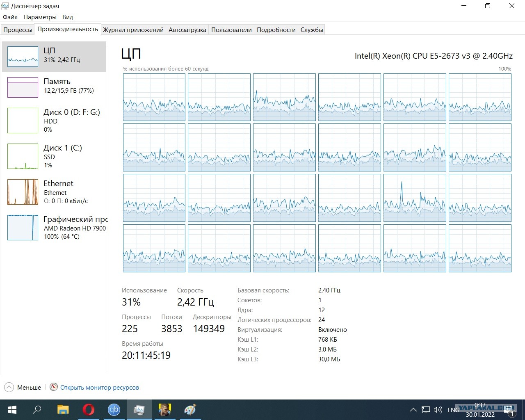
Task: Click the Виртуализация: label
Action: coord(260,330)
